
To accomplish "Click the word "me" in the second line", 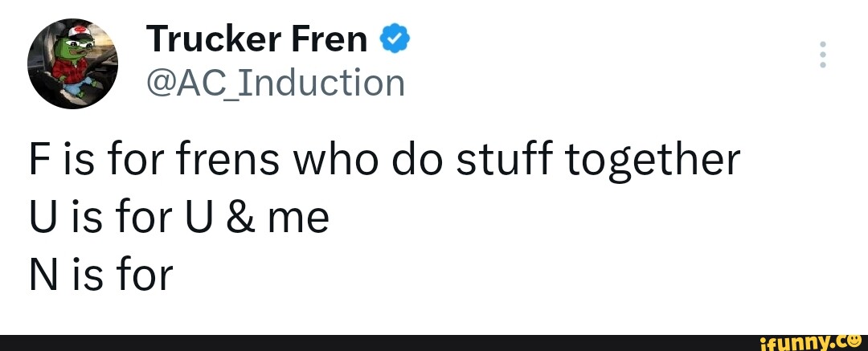I will pyautogui.click(x=301, y=219).
